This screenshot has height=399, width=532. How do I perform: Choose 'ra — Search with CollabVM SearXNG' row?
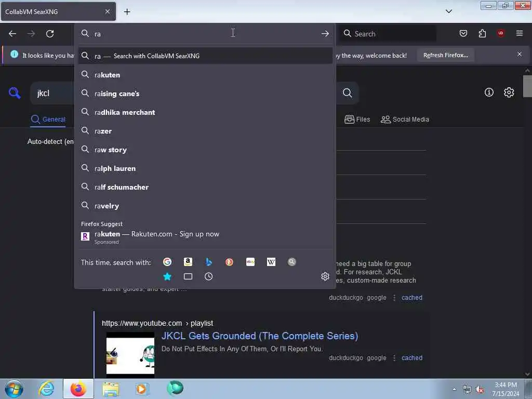[205, 56]
